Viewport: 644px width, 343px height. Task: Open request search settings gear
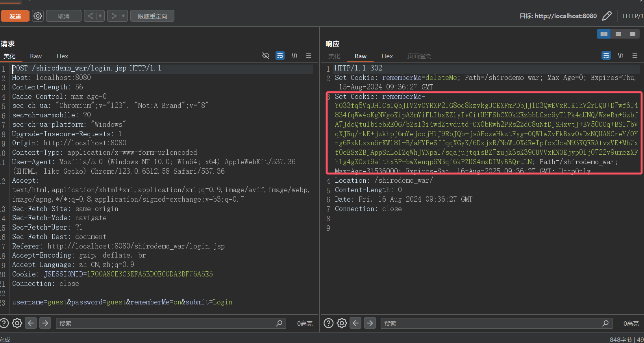(x=17, y=323)
